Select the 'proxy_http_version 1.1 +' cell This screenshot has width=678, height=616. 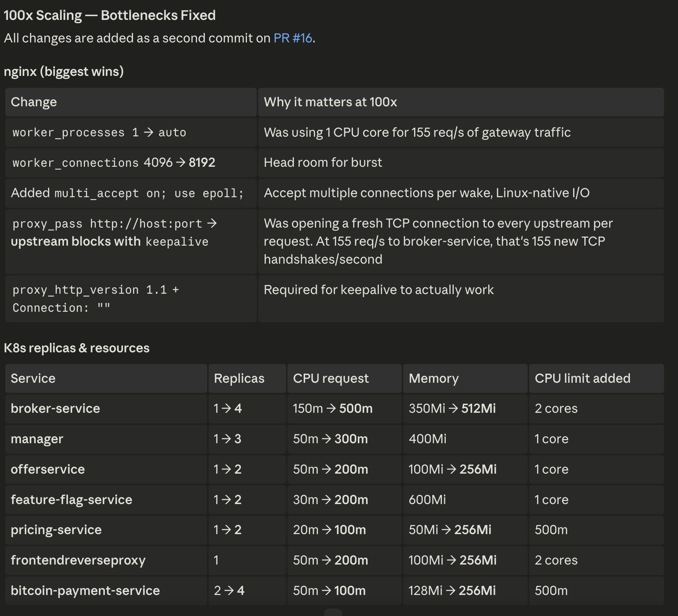click(131, 299)
